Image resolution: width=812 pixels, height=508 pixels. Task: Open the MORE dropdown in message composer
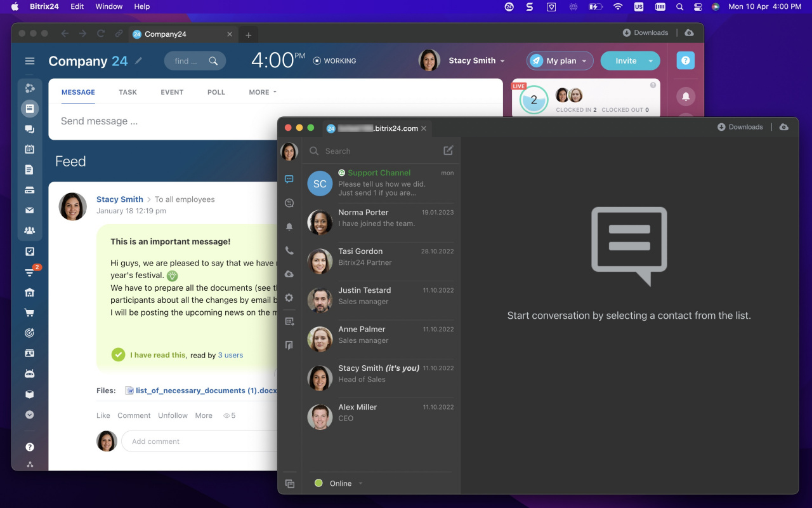(x=263, y=92)
